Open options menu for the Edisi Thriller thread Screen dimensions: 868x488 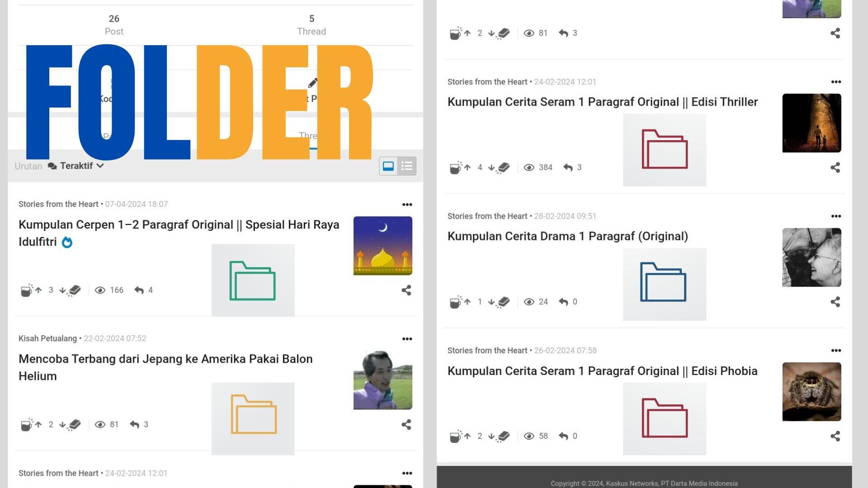coord(836,82)
